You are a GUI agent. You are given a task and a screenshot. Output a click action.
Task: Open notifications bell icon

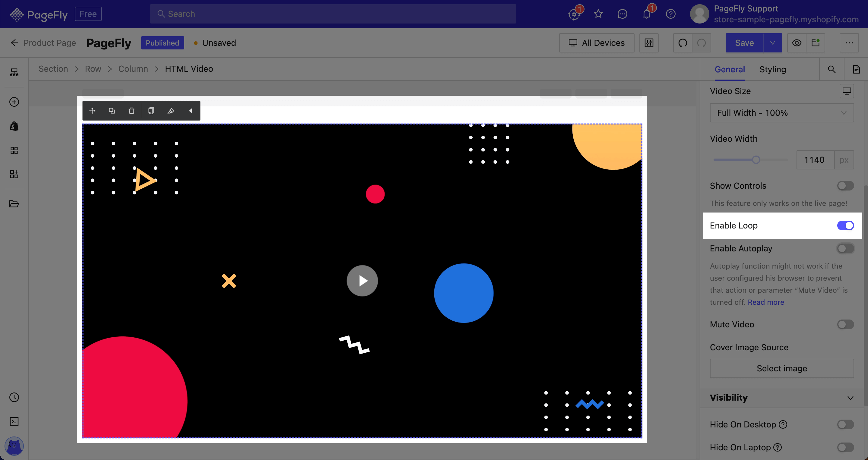coord(647,14)
